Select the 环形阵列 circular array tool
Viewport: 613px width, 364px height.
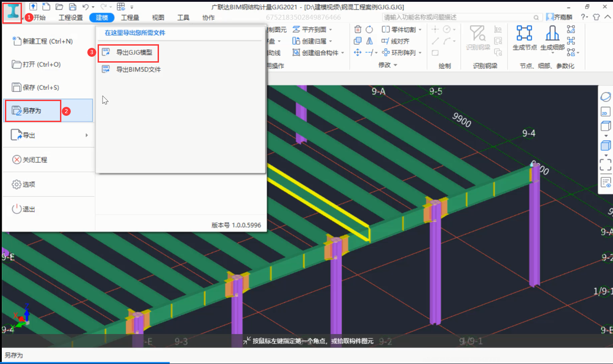(399, 53)
